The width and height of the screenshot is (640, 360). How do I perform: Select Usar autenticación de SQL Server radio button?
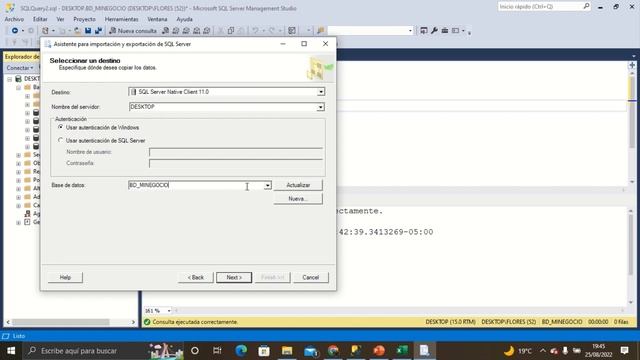[x=60, y=140]
